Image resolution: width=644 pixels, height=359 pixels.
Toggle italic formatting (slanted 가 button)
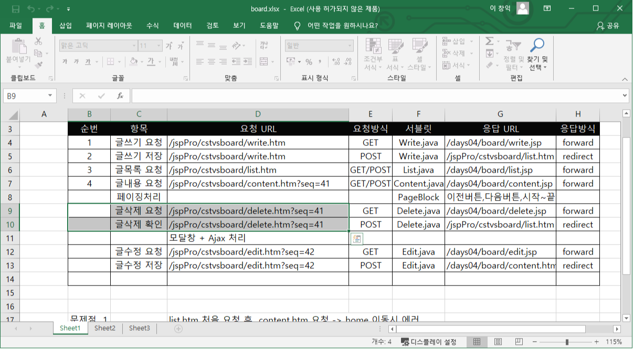click(77, 61)
